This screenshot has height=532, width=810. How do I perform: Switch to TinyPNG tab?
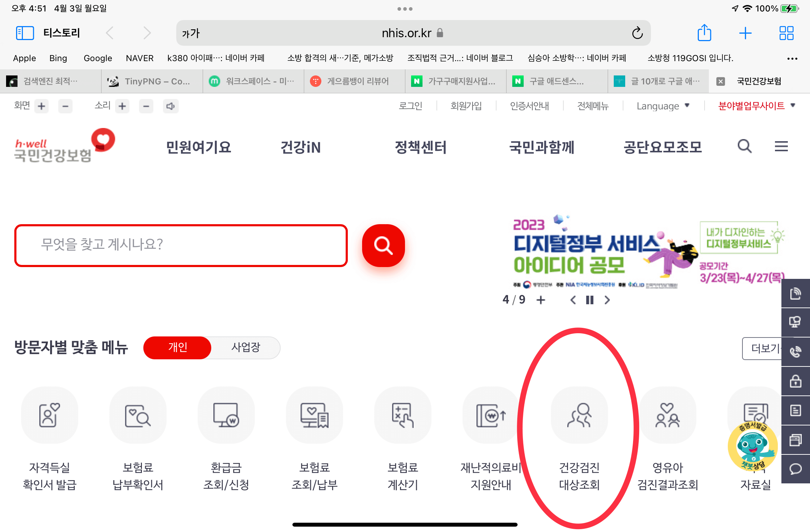[x=152, y=82]
